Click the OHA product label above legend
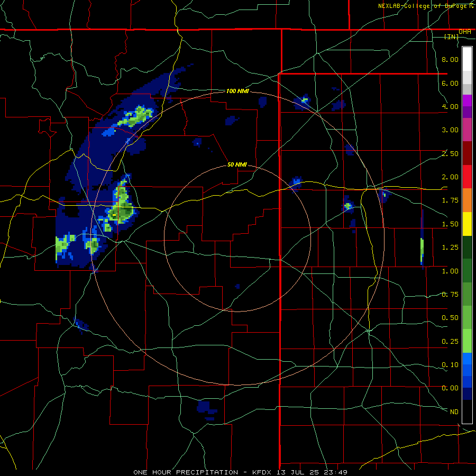The width and height of the screenshot is (476, 476). pyautogui.click(x=465, y=32)
